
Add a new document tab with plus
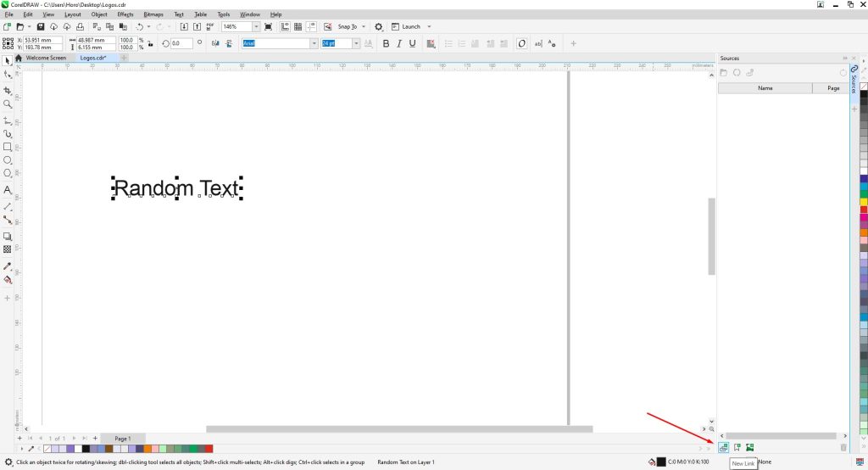tap(124, 58)
